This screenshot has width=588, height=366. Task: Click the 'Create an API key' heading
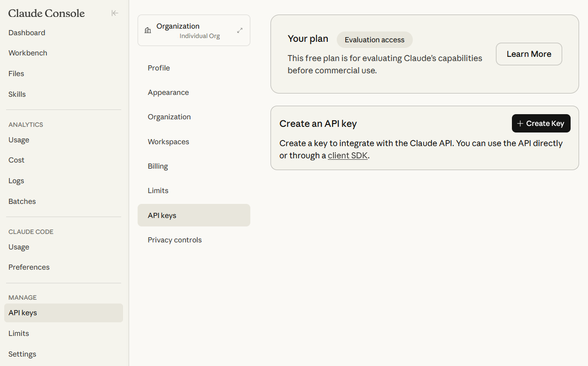pos(318,124)
